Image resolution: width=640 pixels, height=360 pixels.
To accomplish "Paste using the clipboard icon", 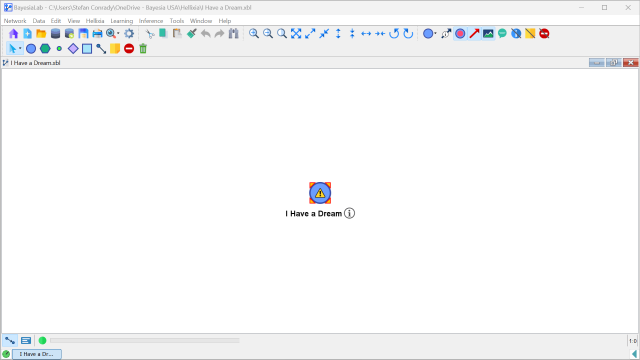I will [x=177, y=33].
